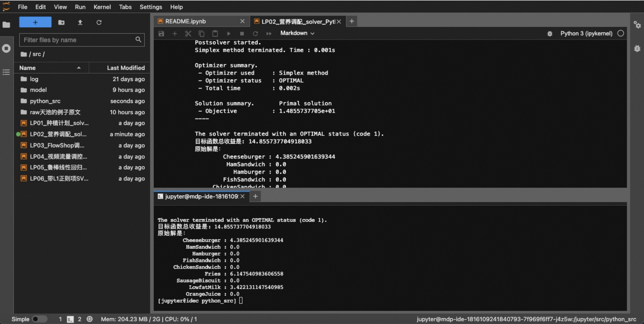644x324 pixels.
Task: Open the python_src folder
Action: [x=45, y=101]
